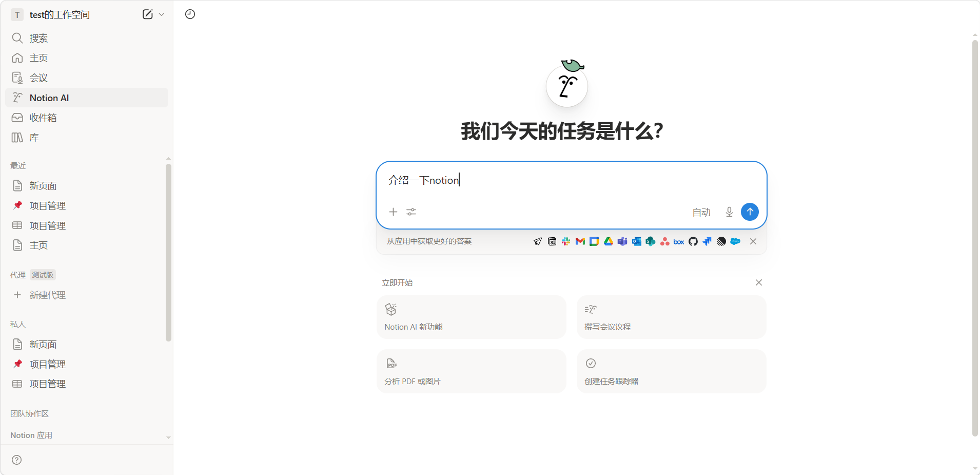The image size is (980, 475).
Task: Select the GitHub connector icon
Action: coord(693,241)
